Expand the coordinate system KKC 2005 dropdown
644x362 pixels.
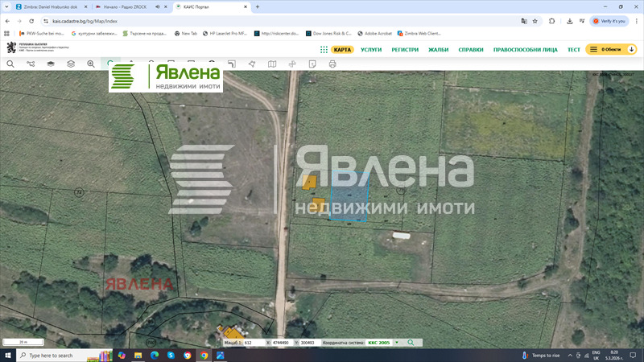396,343
